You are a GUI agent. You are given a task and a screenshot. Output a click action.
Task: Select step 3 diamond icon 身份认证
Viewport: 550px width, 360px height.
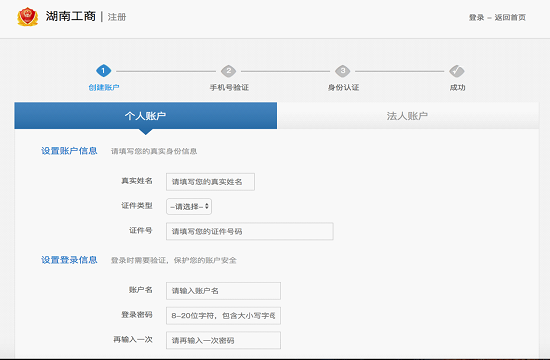343,71
